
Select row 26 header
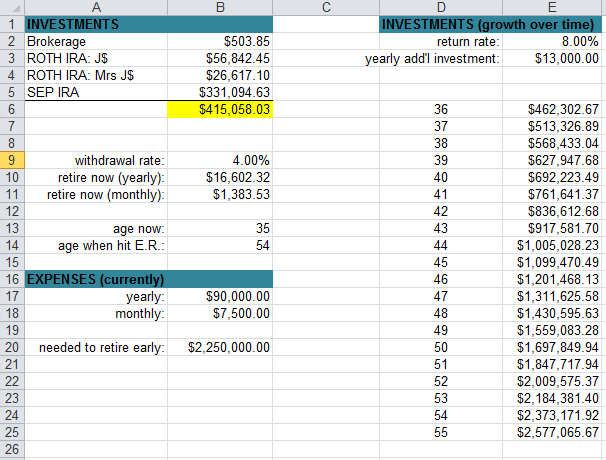point(12,449)
